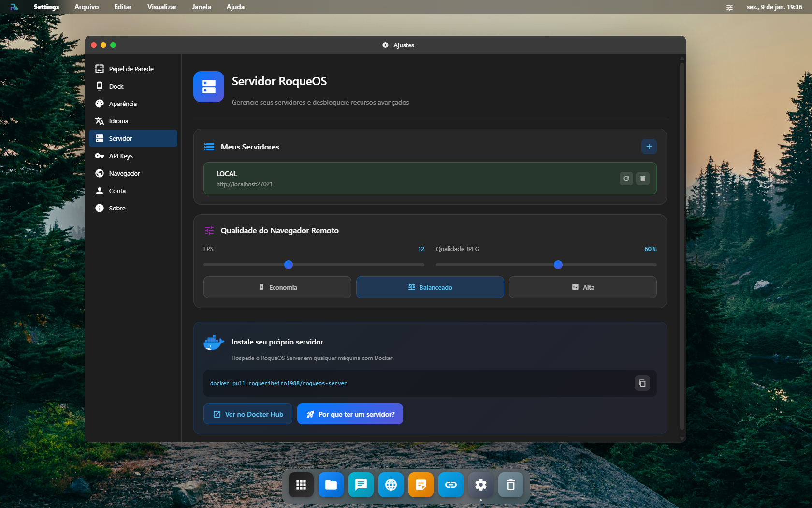Select the Economia quality preset
812x508 pixels.
[277, 287]
